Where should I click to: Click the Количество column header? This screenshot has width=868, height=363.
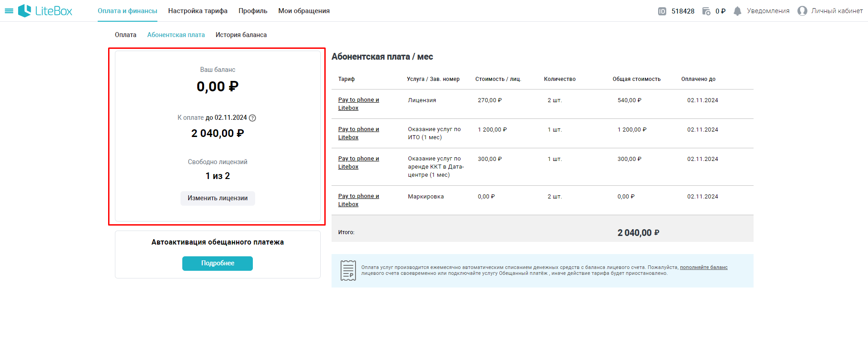point(560,79)
